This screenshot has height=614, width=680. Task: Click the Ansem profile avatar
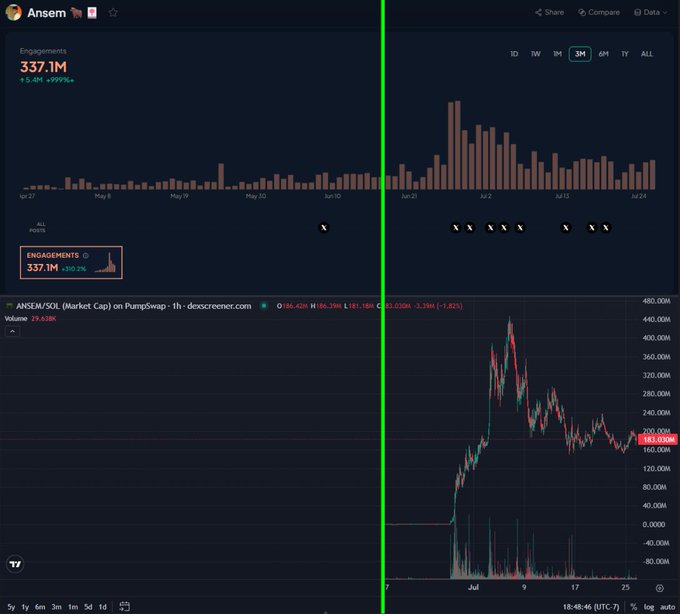[13, 13]
